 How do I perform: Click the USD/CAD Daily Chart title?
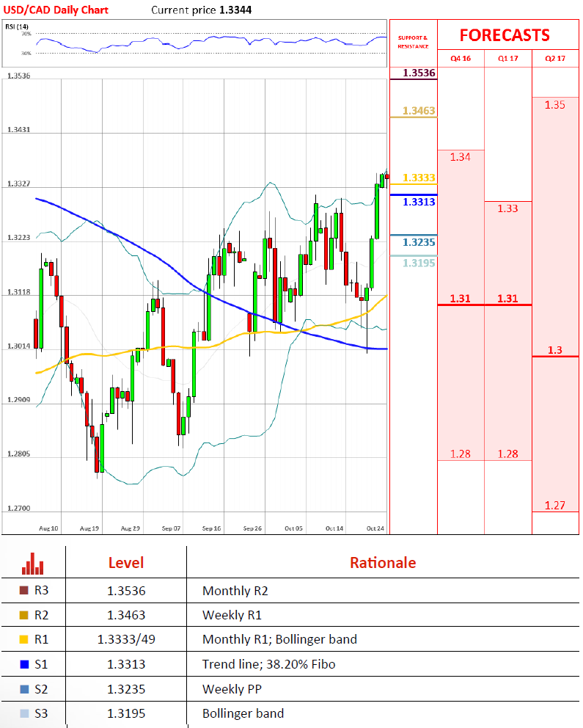56,10
